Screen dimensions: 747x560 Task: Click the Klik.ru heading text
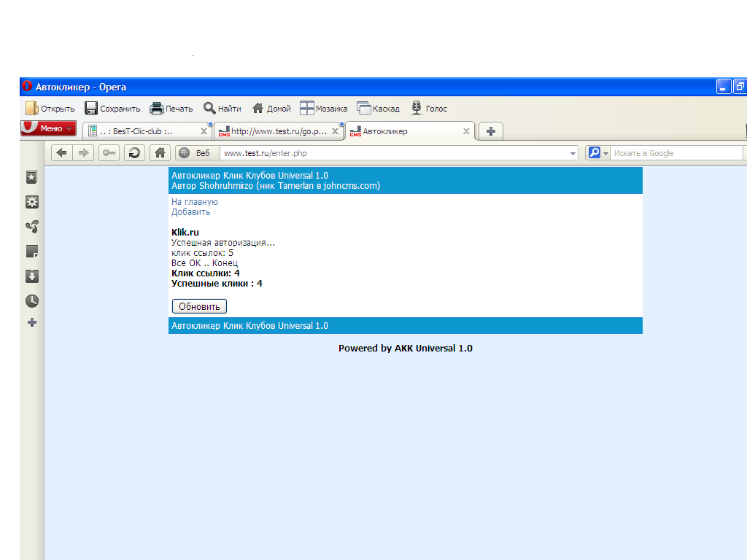[x=185, y=233]
